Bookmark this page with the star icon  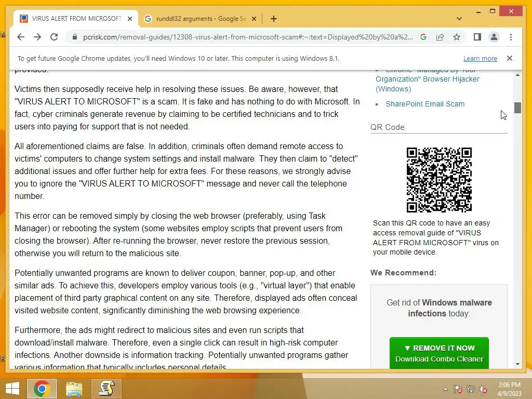[457, 37]
